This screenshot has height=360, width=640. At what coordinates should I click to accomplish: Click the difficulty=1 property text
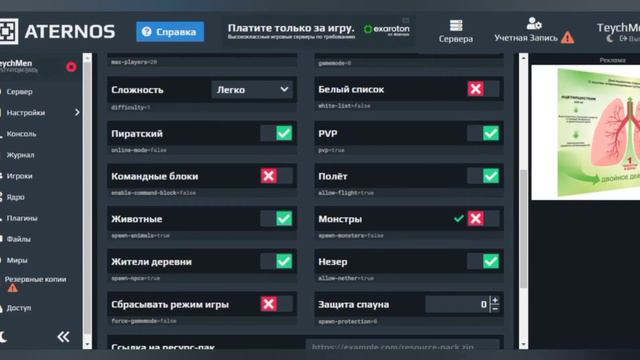131,108
